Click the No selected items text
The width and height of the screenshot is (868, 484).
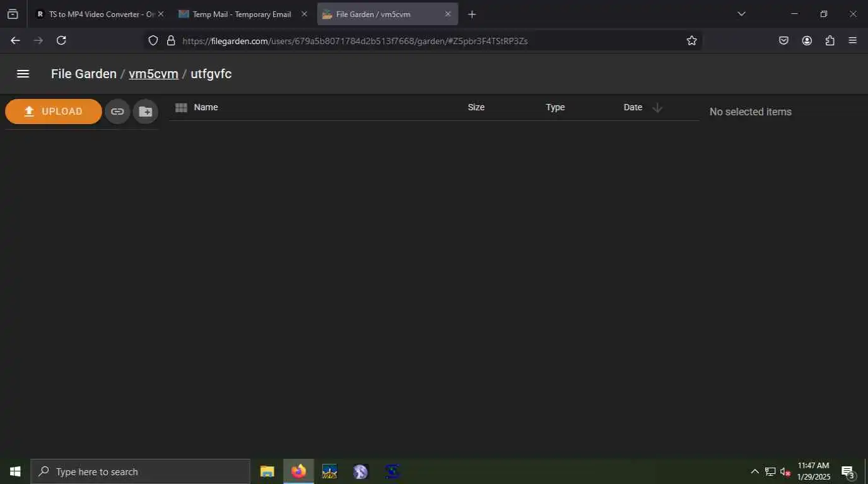coord(750,112)
